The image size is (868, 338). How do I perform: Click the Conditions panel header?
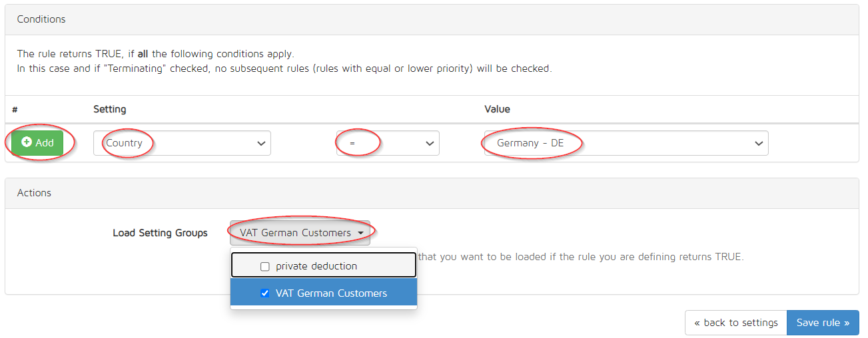point(432,19)
